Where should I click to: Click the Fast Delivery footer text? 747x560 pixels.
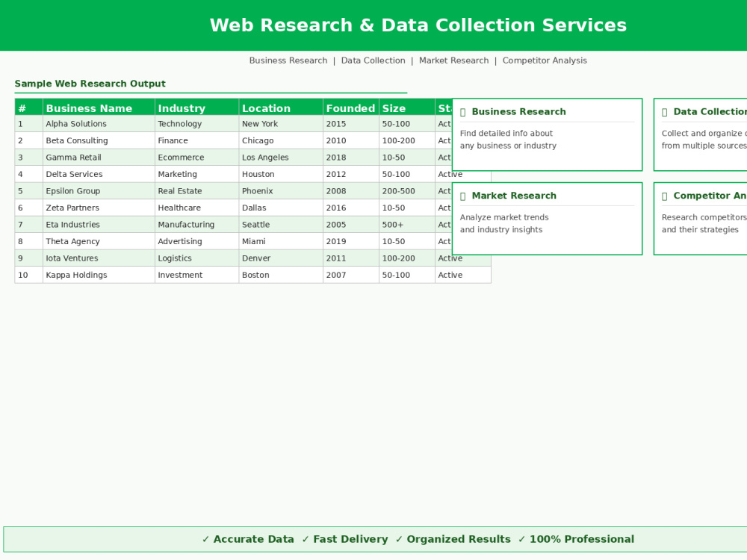pyautogui.click(x=350, y=539)
